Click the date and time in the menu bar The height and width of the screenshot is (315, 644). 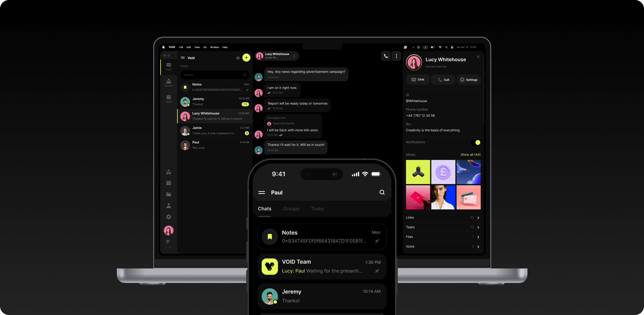pos(466,47)
